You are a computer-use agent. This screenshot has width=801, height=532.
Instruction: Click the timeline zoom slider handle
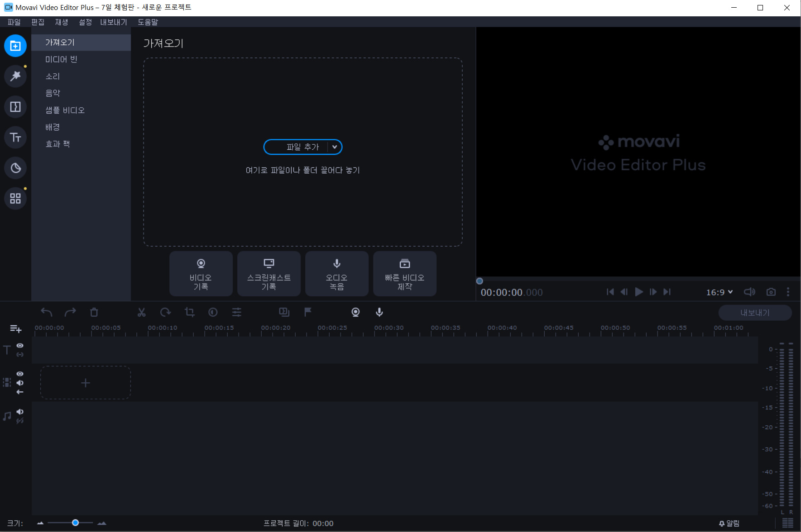(76, 523)
